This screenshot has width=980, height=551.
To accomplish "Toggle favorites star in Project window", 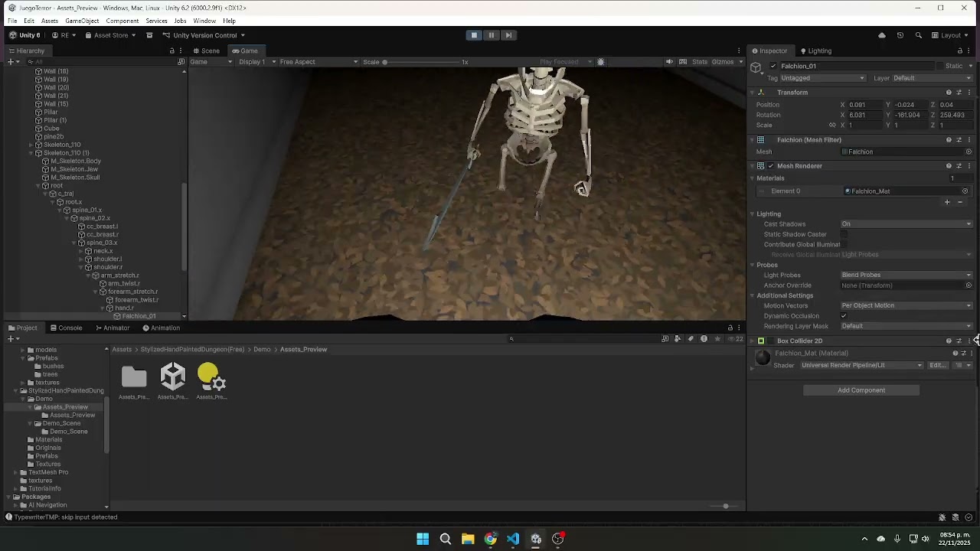I will [717, 339].
